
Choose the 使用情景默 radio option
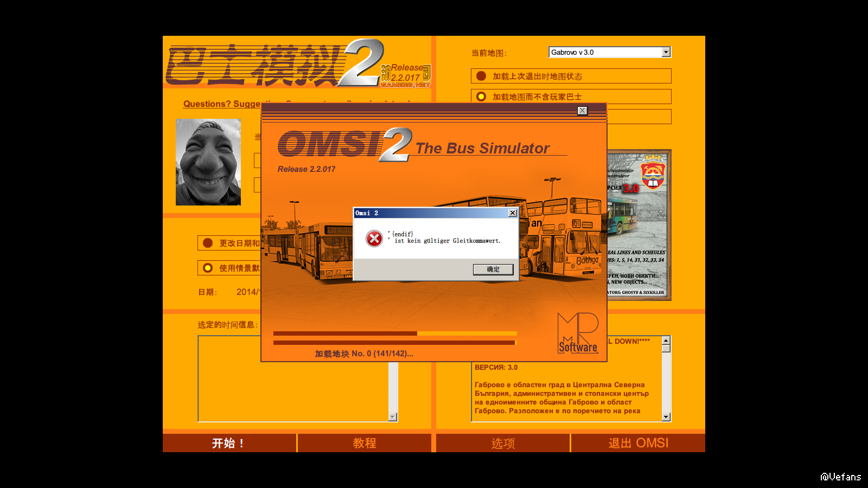pyautogui.click(x=208, y=268)
